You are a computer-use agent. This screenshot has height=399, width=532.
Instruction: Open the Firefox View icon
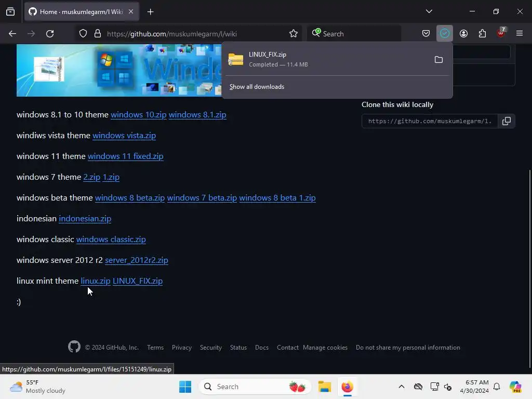10,11
